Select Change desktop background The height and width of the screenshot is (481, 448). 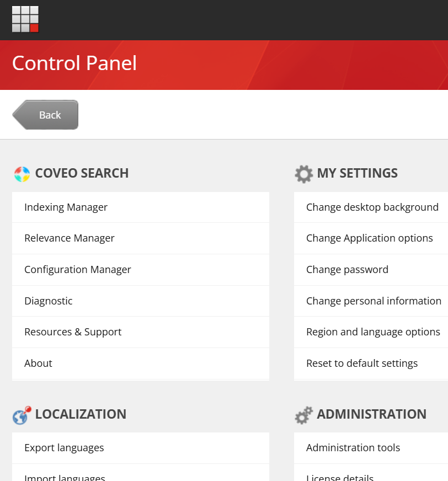(x=372, y=207)
